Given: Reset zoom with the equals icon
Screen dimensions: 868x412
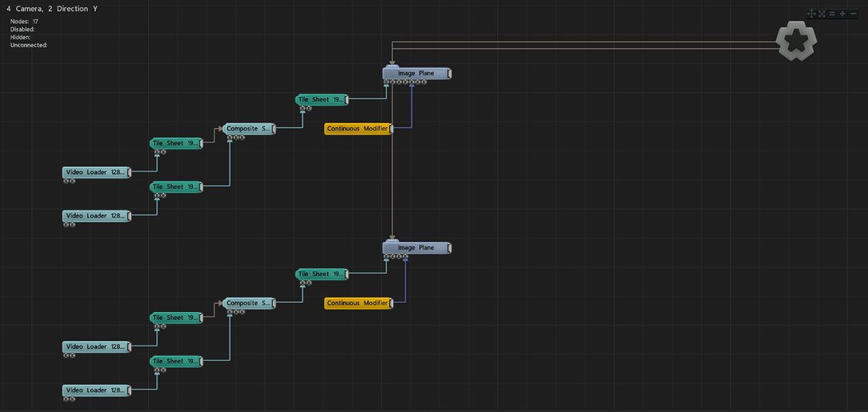Looking at the screenshot, I should point(832,14).
